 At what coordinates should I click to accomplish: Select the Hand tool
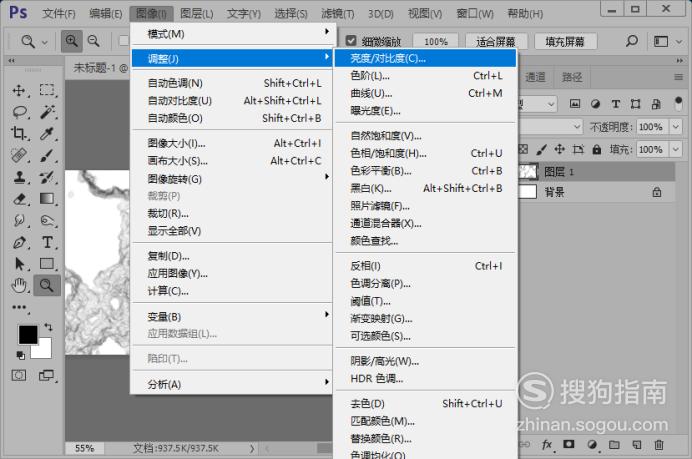click(x=19, y=286)
